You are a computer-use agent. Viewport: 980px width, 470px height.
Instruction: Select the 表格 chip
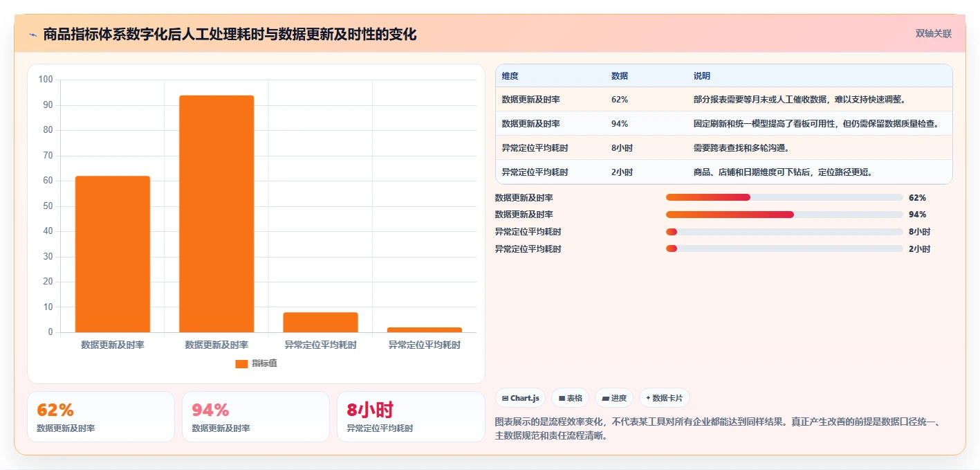[x=571, y=398]
